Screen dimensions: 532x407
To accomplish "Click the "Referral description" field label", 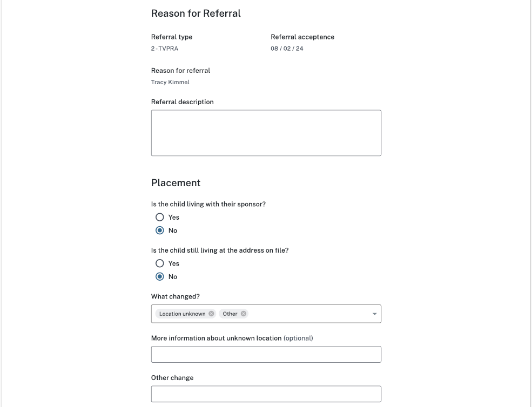I will coord(182,102).
